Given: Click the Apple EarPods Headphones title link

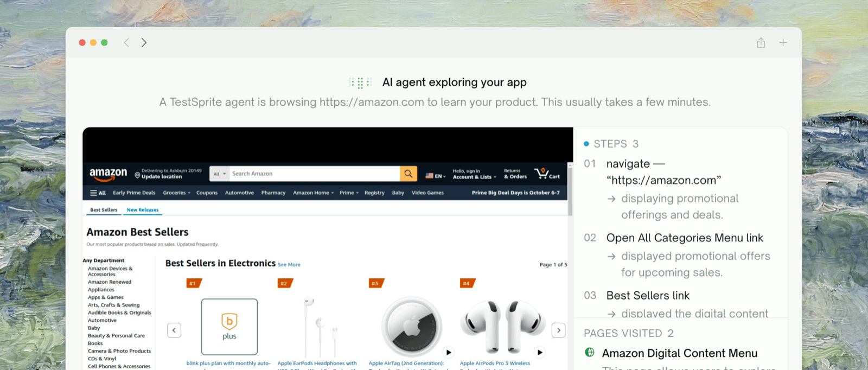Looking at the screenshot, I should pyautogui.click(x=317, y=363).
